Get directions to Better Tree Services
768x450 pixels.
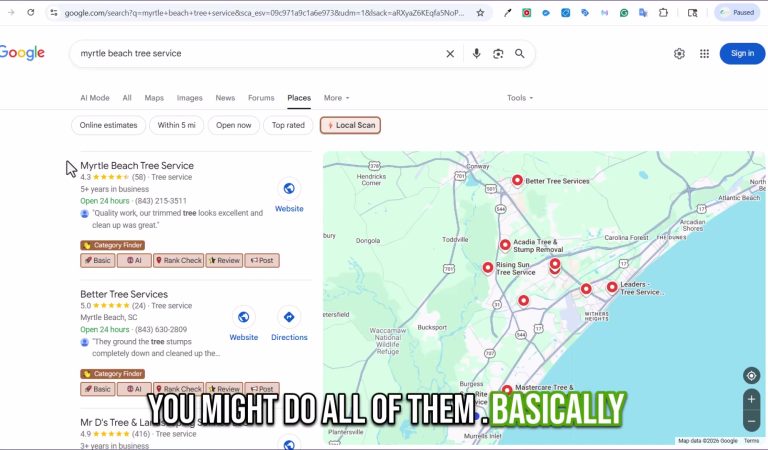coord(289,325)
